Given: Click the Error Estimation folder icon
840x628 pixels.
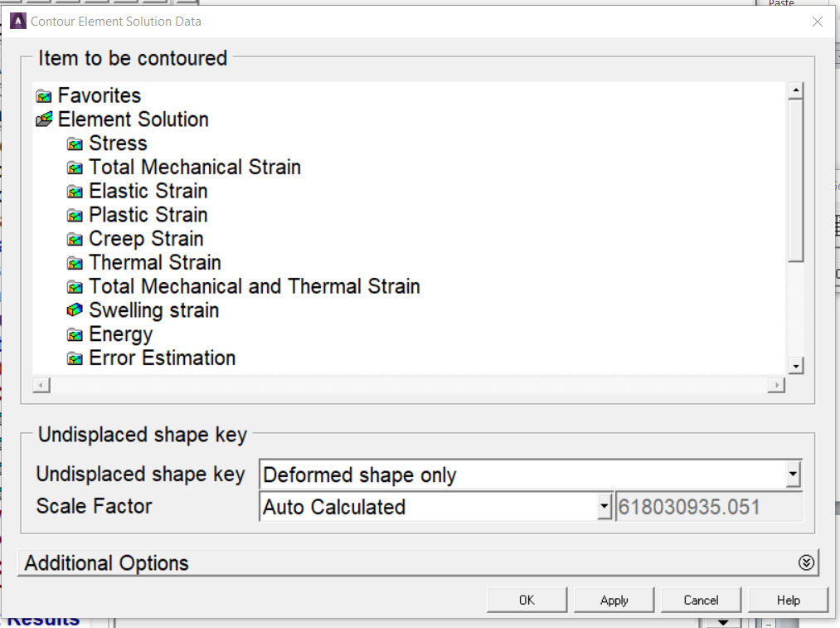Looking at the screenshot, I should tap(75, 359).
